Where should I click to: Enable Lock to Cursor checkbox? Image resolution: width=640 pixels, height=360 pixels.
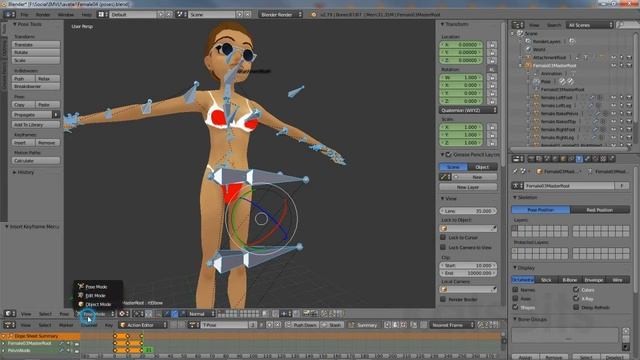tap(443, 237)
